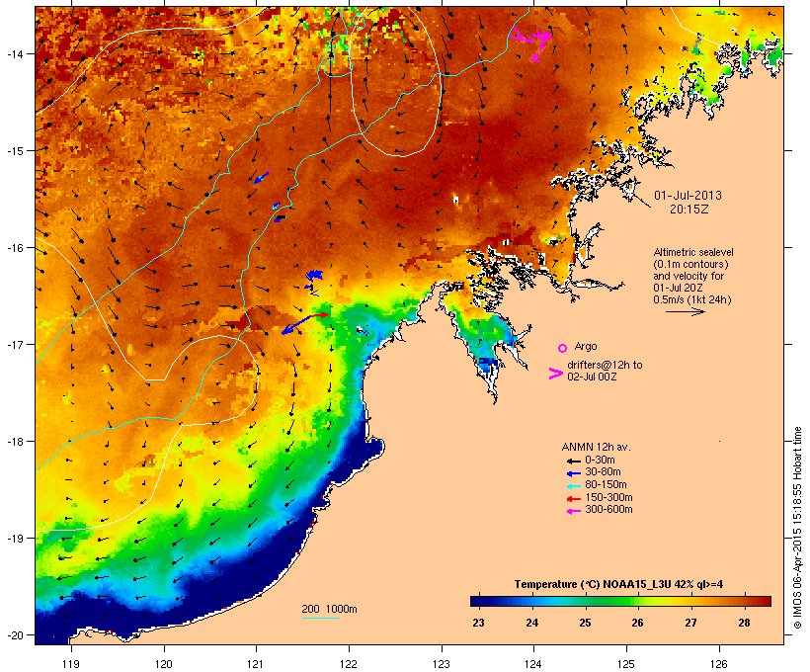Click longitude axis label 121
810x672 pixels.
256,664
